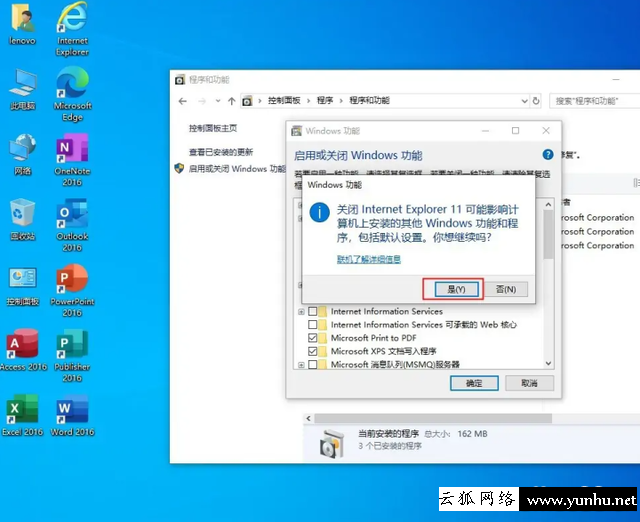Image resolution: width=640 pixels, height=522 pixels.
Task: Uncheck Microsoft XPS 文档写入程序 checkbox
Action: [313, 351]
